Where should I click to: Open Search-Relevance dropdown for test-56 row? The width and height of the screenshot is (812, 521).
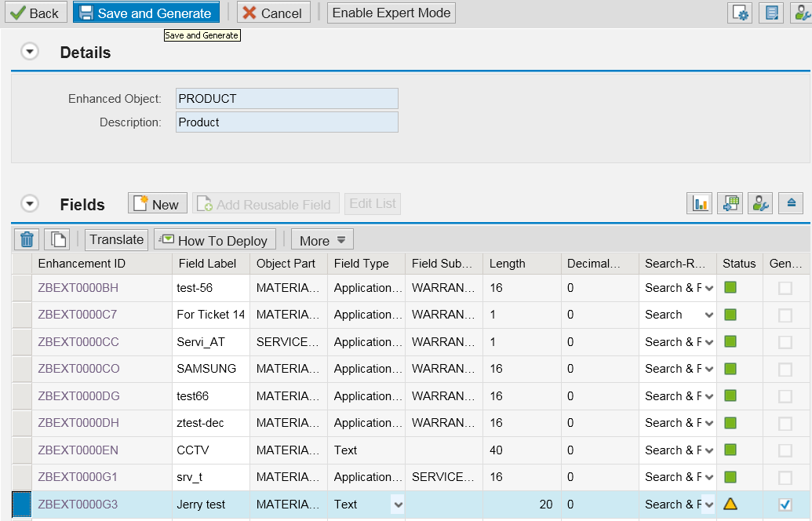[x=709, y=289]
